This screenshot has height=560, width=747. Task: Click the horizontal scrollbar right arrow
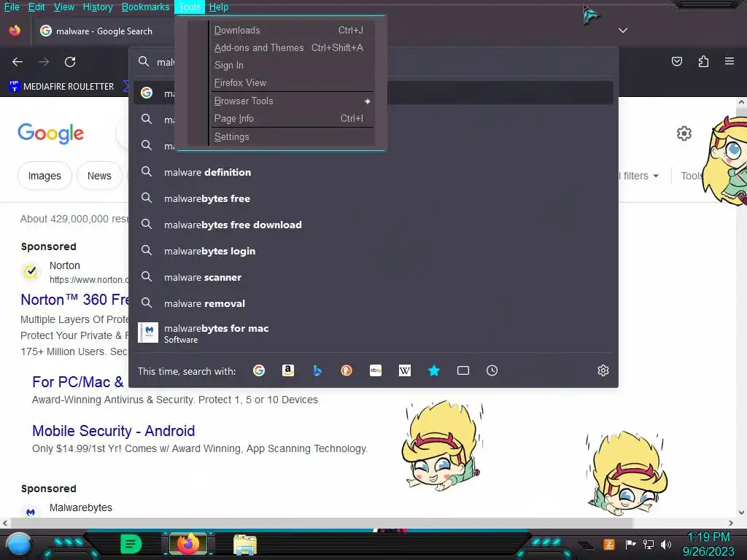(731, 523)
